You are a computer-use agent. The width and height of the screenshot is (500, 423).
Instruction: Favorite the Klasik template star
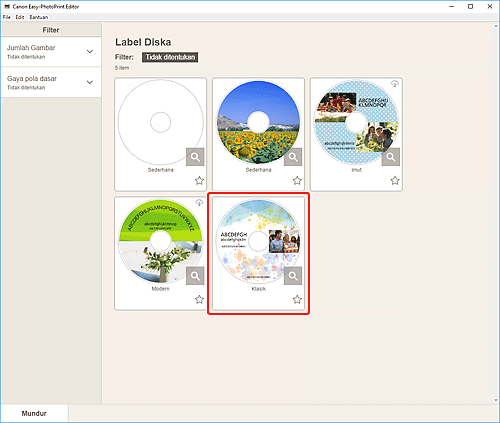coord(297,299)
